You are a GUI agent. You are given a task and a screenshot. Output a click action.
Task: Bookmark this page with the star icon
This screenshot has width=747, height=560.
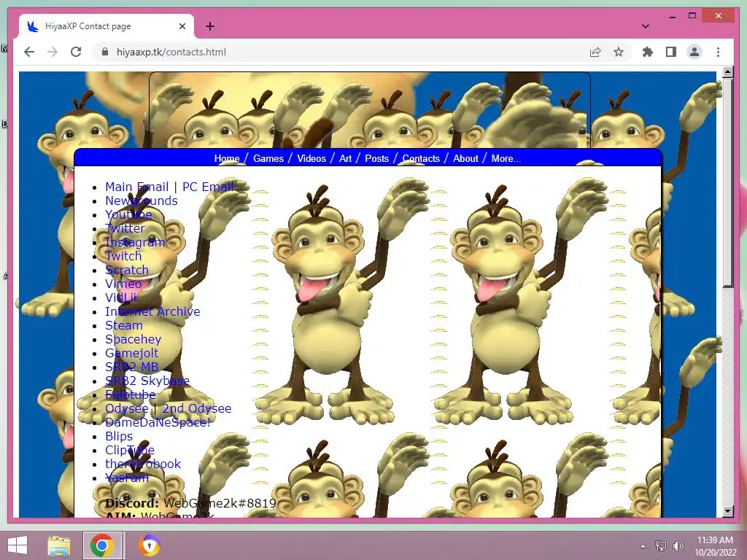pyautogui.click(x=619, y=52)
